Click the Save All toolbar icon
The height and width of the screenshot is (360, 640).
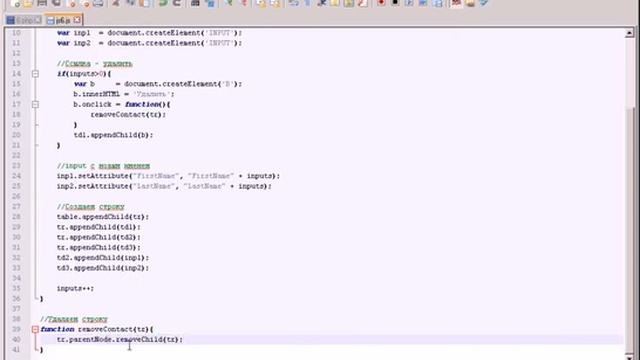(x=56, y=3)
